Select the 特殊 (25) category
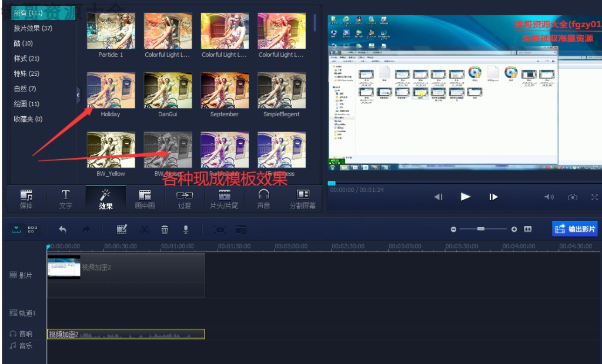Image resolution: width=602 pixels, height=364 pixels. tap(26, 74)
